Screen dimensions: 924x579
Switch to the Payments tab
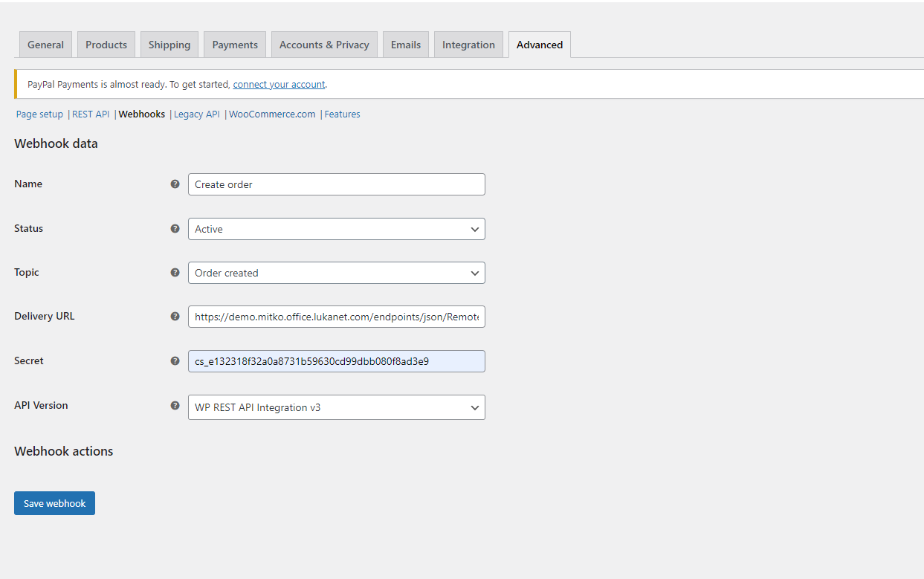coord(235,45)
